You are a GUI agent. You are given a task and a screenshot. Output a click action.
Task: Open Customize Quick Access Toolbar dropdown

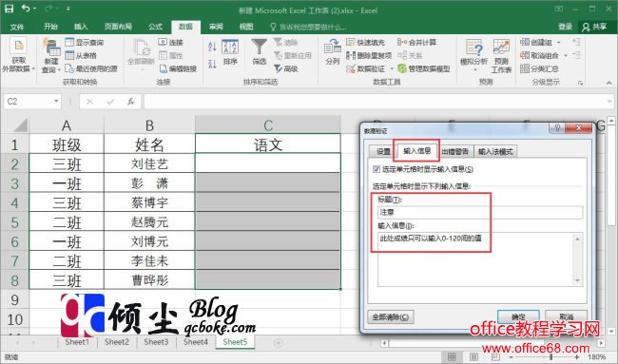(68, 9)
